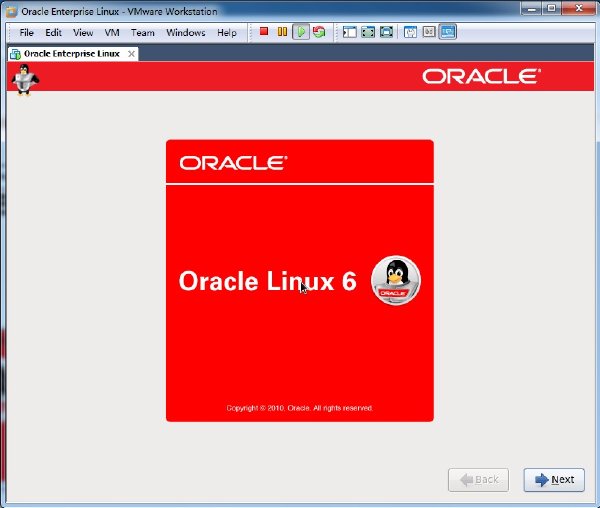Minimize the VMware Workstation window
The height and width of the screenshot is (508, 600).
(532, 8)
